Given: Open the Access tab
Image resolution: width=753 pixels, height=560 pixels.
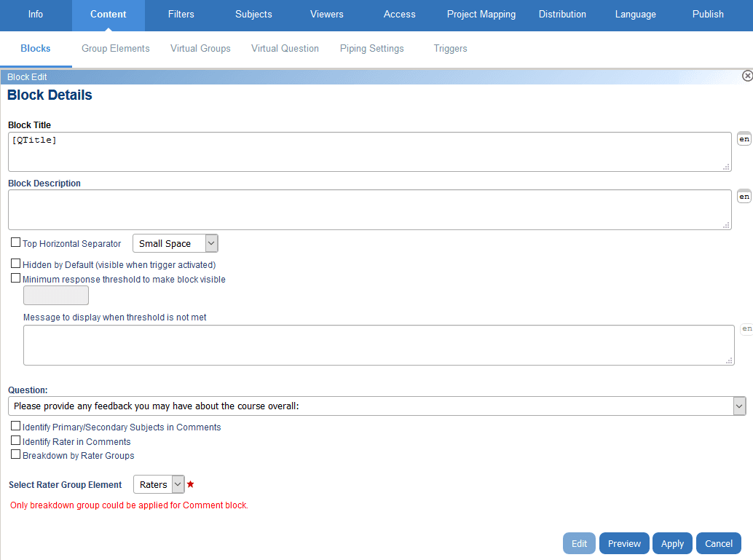Looking at the screenshot, I should point(400,15).
